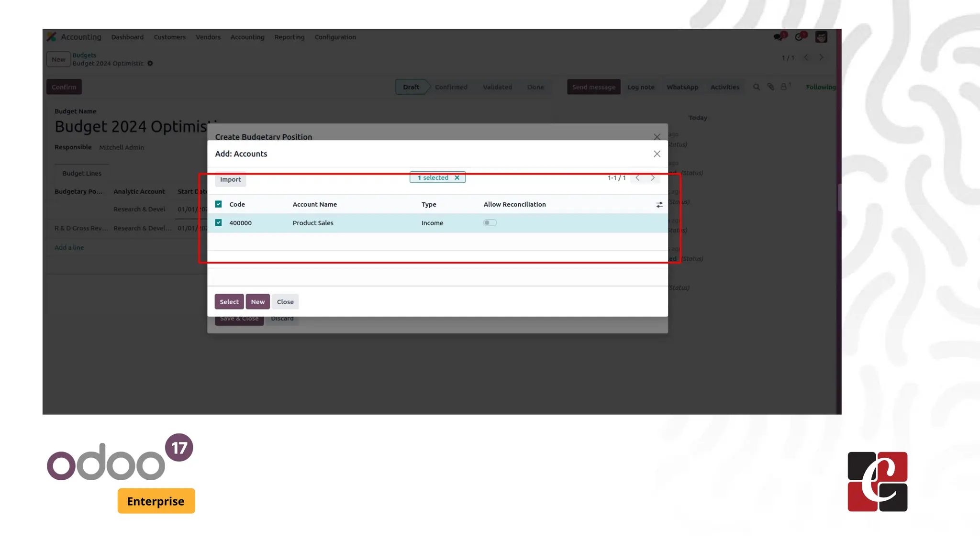Open the conversations chat icon
This screenshot has height=551, width=980.
[x=778, y=37]
